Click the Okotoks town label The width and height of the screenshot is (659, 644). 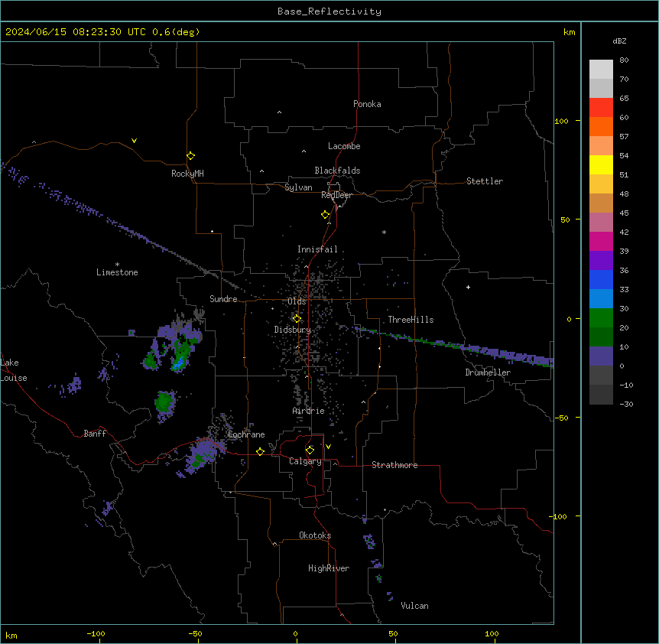[x=315, y=535]
